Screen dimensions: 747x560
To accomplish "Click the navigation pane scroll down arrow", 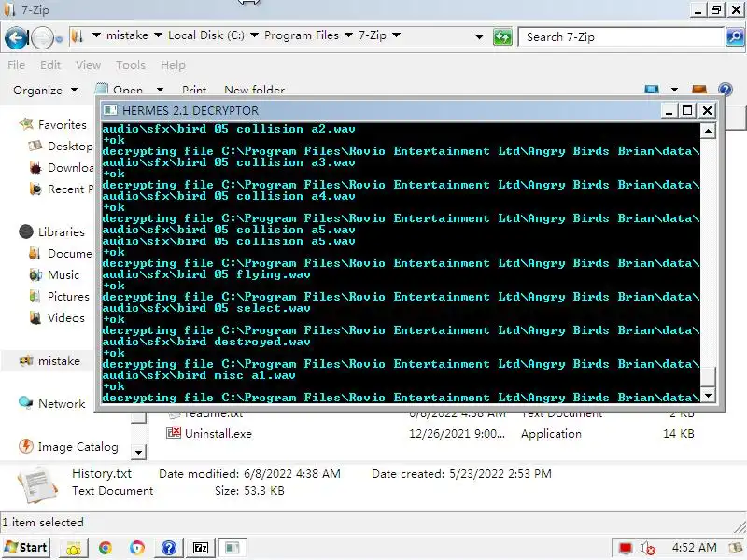I will (138, 452).
